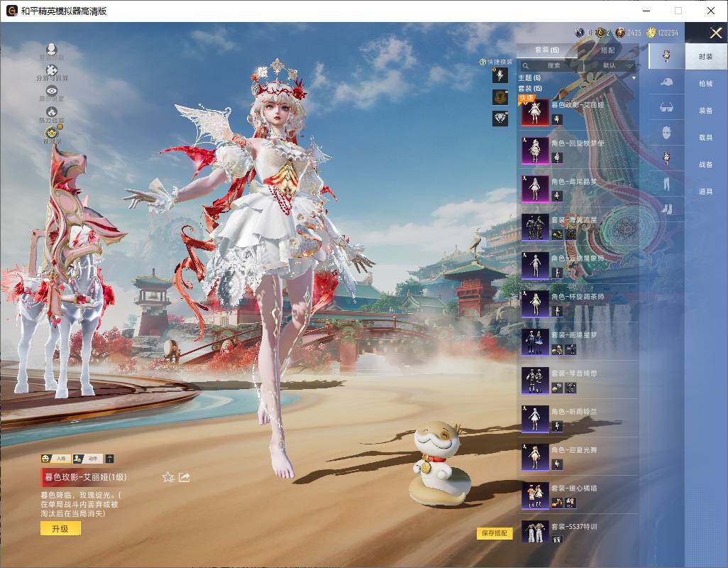Select the 角色-迎夏光舞 outfit
The width and height of the screenshot is (728, 568).
pyautogui.click(x=578, y=457)
